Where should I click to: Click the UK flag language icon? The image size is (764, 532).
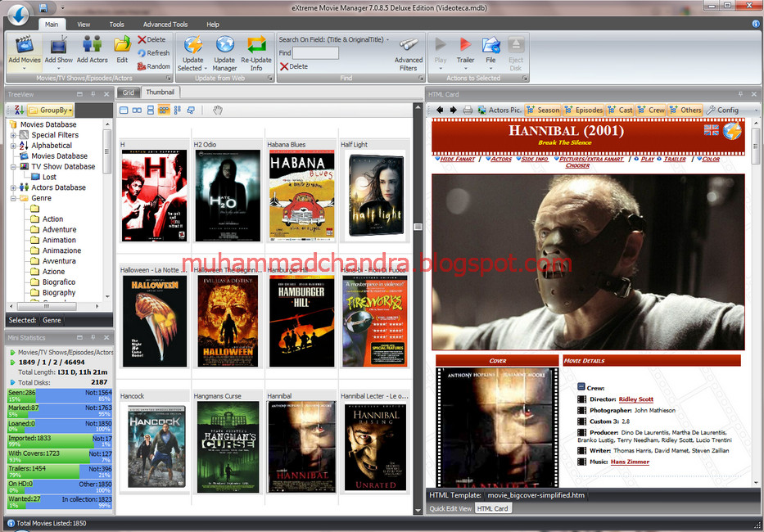[711, 130]
